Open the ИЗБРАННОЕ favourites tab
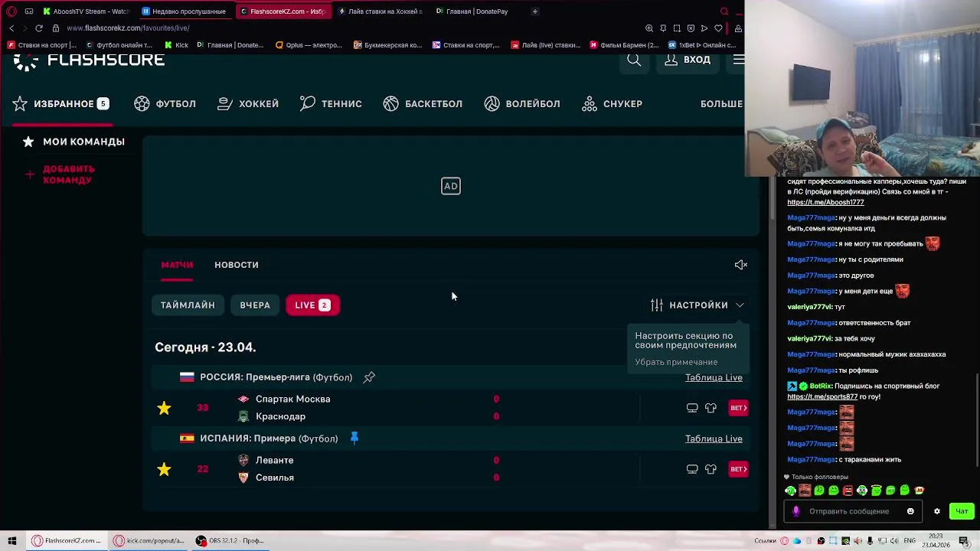Screen dimensions: 980x551 [60, 103]
